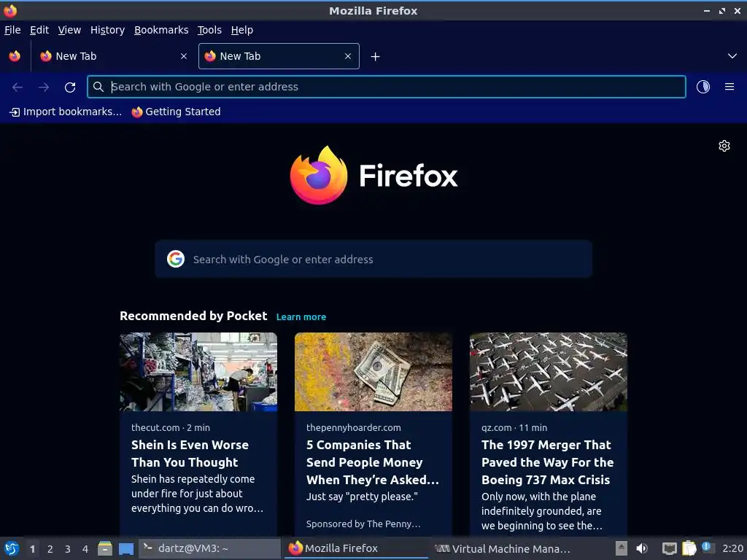Click the Google logo in page search box
The image size is (747, 560).
coord(176,259)
